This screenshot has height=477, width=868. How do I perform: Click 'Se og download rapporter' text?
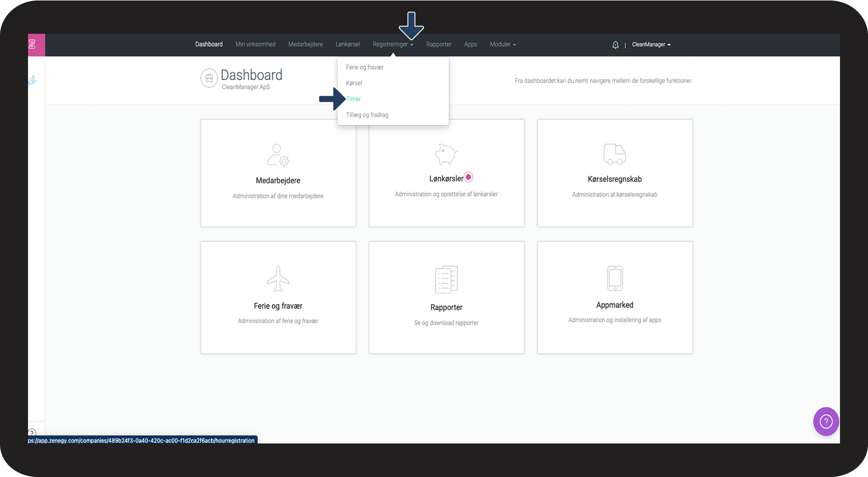pyautogui.click(x=447, y=323)
